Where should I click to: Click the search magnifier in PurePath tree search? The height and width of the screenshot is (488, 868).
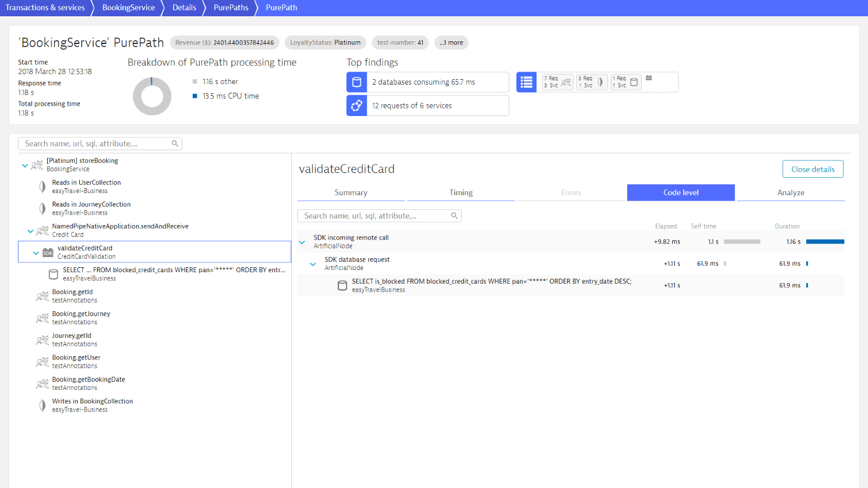click(x=175, y=144)
